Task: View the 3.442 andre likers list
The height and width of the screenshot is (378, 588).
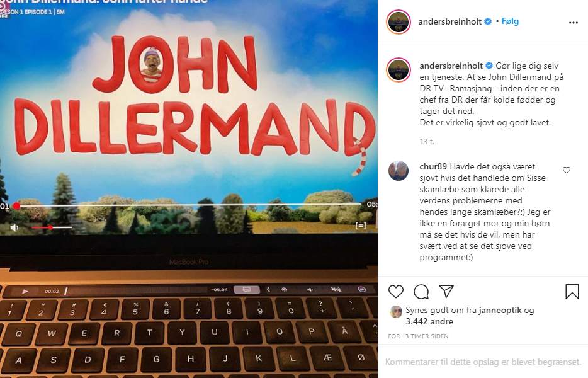Action: point(429,322)
